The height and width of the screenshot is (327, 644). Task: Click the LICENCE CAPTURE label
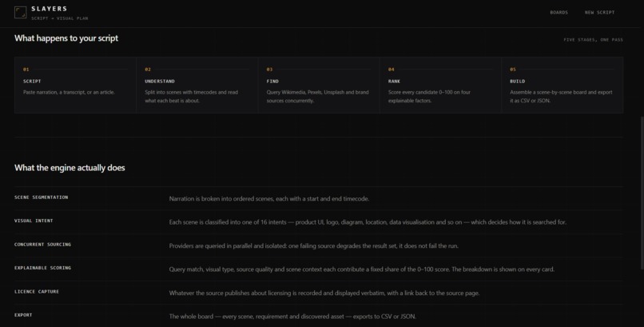(37, 292)
